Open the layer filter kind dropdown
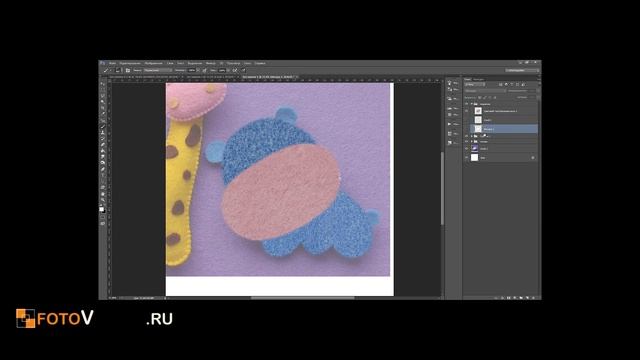This screenshot has width=640, height=360. click(475, 84)
